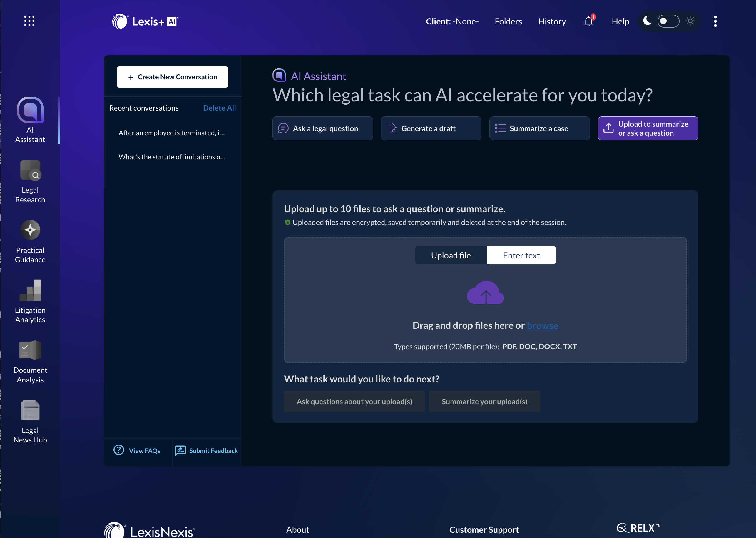Open Practical Guidance in the sidebar
Image resolution: width=756 pixels, height=538 pixels.
(30, 241)
